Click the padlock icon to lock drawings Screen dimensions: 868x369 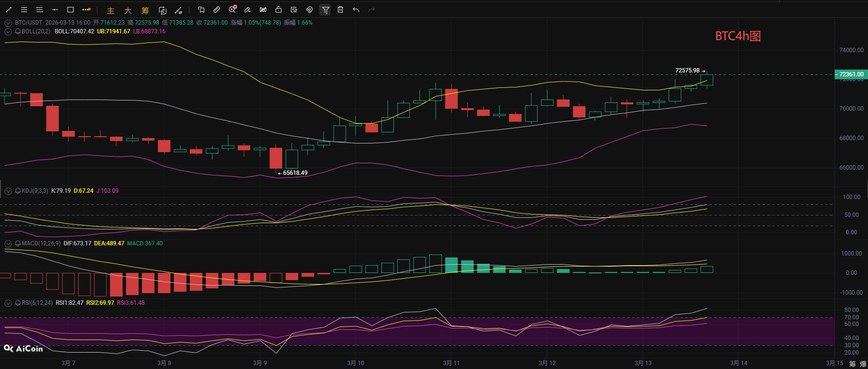point(279,10)
